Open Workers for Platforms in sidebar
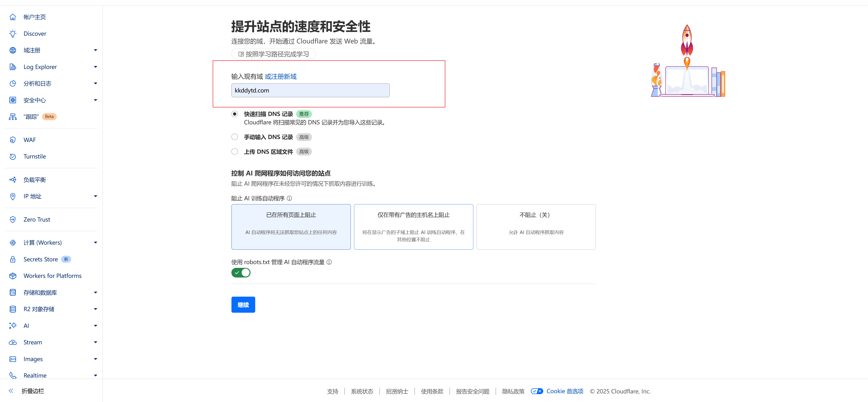This screenshot has width=868, height=402. 53,276
